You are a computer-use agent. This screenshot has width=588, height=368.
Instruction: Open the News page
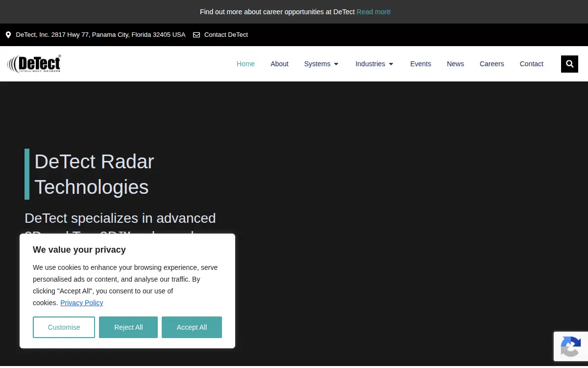point(455,64)
